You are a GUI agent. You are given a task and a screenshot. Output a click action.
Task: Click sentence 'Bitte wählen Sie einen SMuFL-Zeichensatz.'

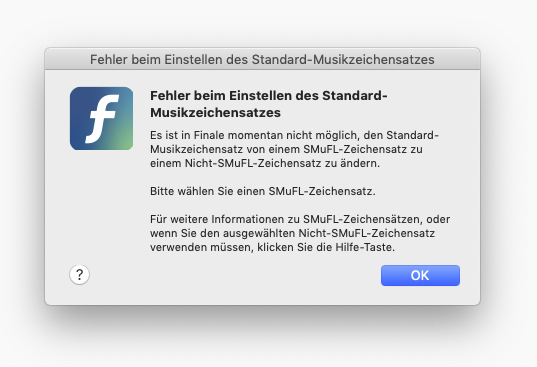point(263,191)
